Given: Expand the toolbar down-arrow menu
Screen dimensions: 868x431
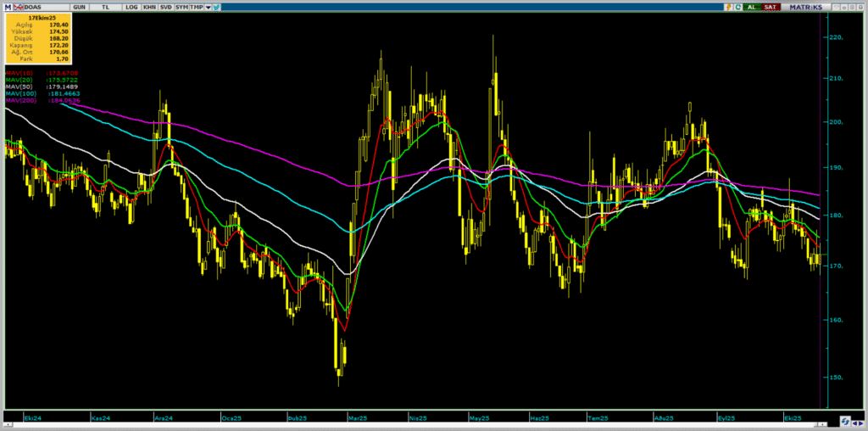Looking at the screenshot, I should point(208,7).
